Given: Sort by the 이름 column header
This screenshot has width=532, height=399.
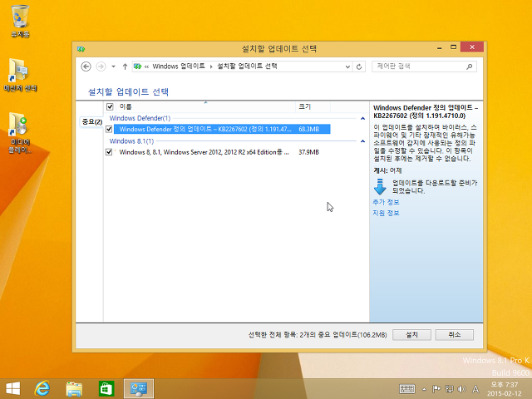Looking at the screenshot, I should coord(205,107).
